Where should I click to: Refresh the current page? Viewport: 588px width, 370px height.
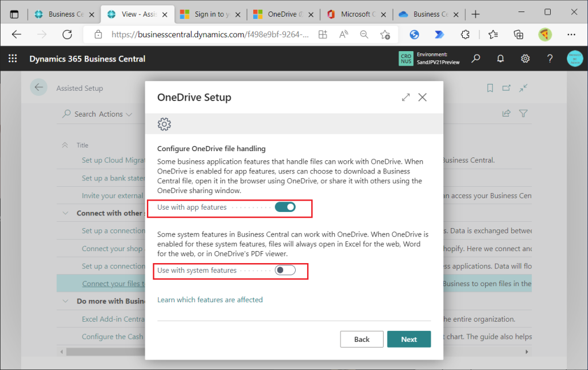click(x=67, y=34)
